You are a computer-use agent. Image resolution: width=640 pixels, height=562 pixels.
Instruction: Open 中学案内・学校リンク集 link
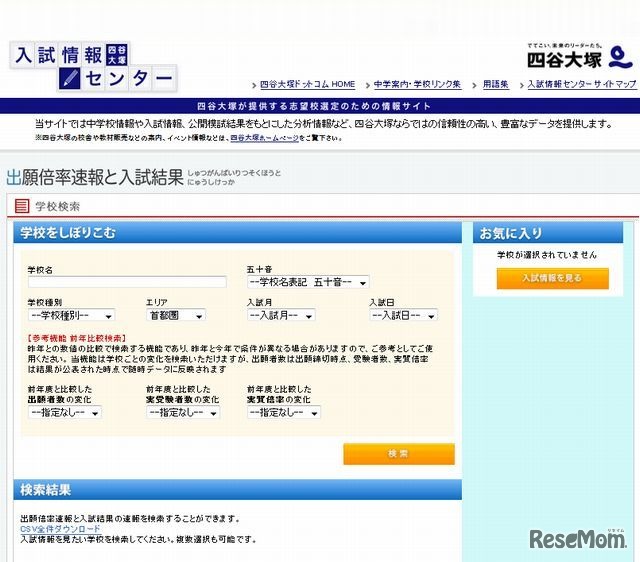pyautogui.click(x=417, y=84)
